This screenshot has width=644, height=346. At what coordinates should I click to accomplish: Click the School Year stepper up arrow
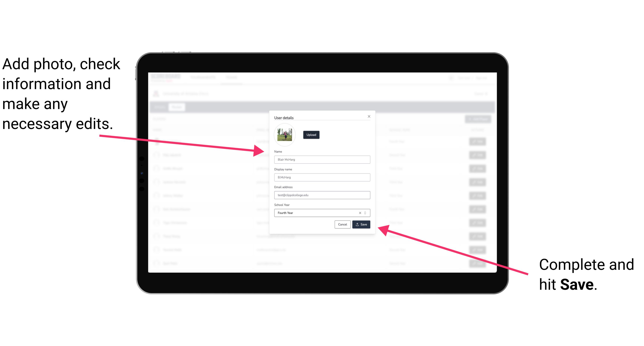(x=365, y=212)
